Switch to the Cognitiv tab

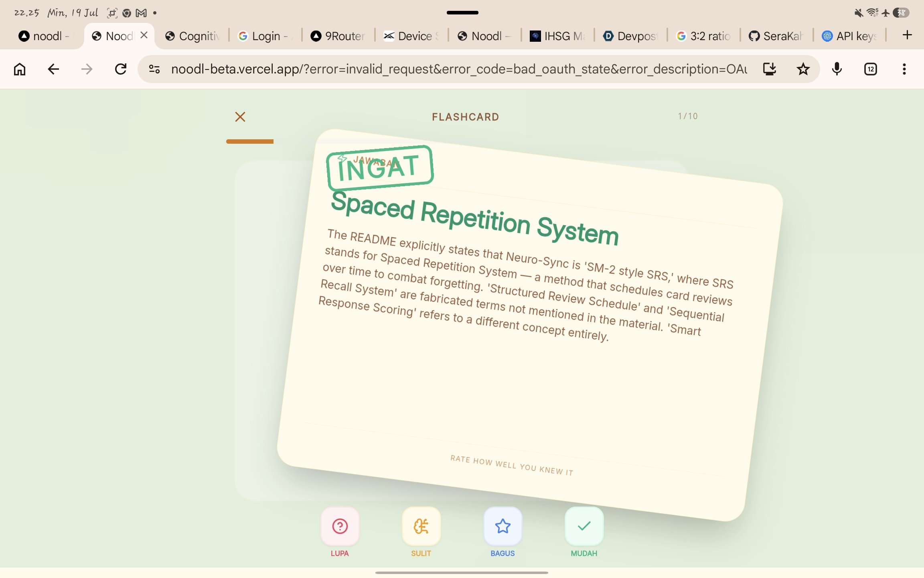point(192,36)
